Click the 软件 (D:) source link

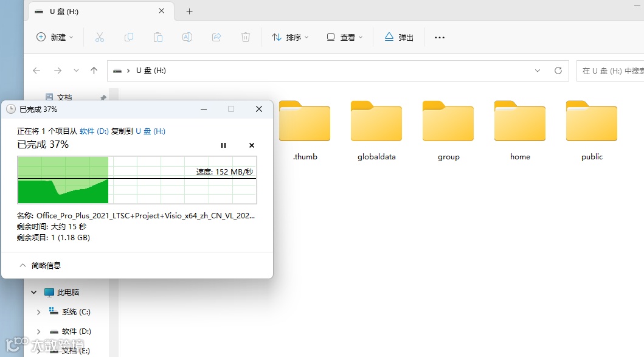tap(94, 131)
